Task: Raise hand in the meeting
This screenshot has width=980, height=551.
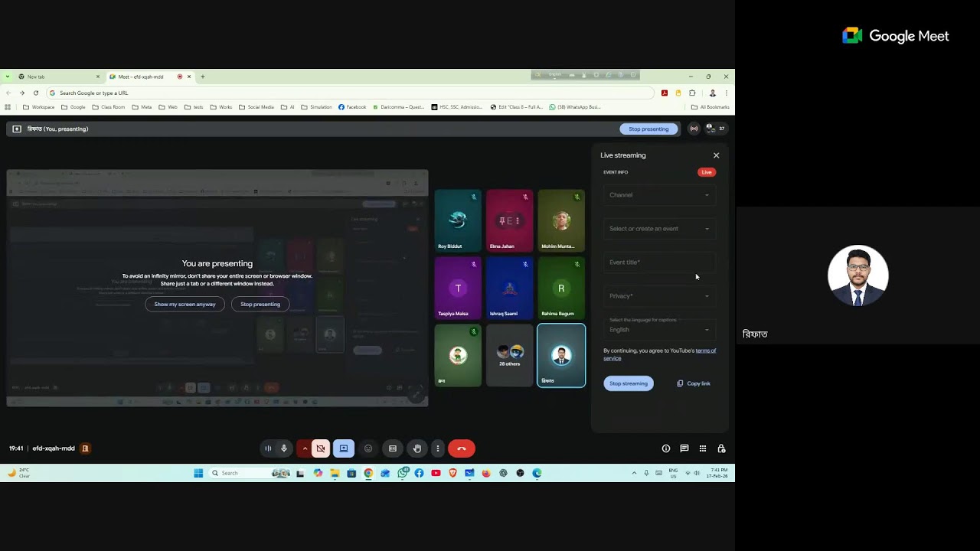Action: pyautogui.click(x=417, y=448)
